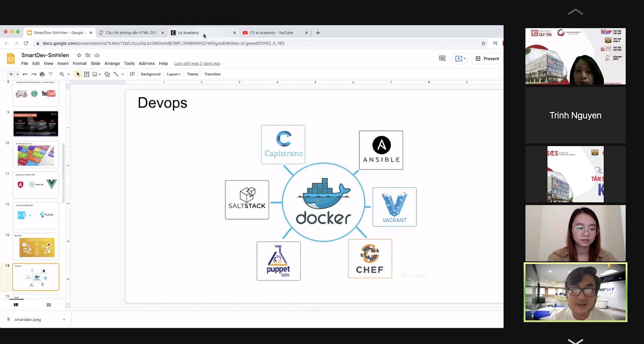This screenshot has width=644, height=344.
Task: Reload the browser page
Action: click(x=26, y=43)
